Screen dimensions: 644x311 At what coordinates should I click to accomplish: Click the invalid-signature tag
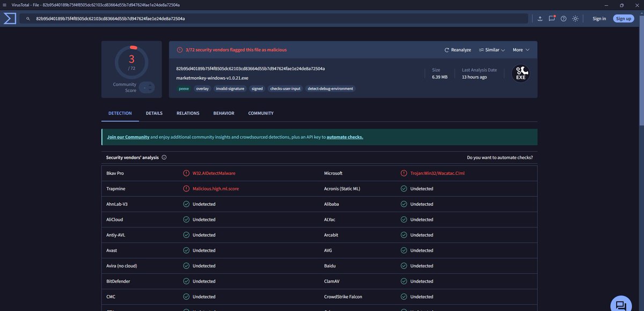230,88
